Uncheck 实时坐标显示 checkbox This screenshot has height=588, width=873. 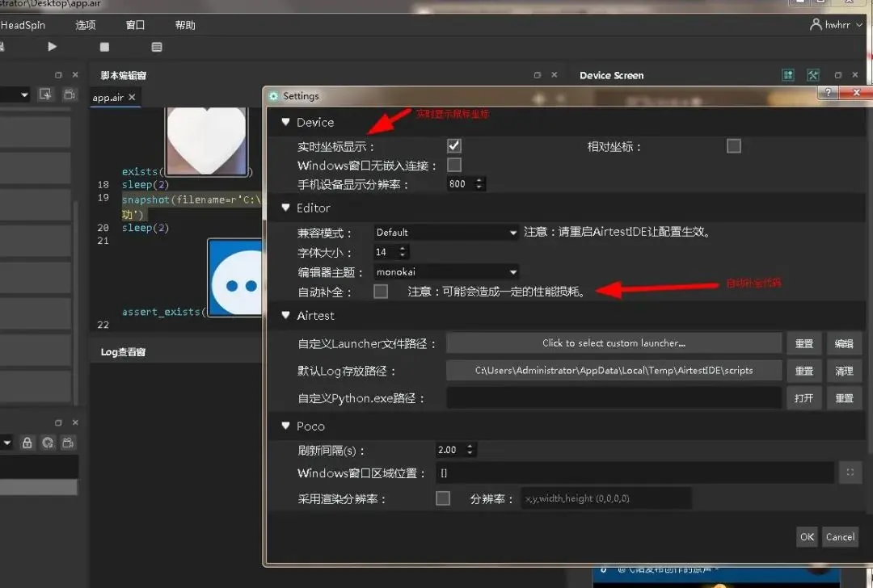click(x=454, y=145)
